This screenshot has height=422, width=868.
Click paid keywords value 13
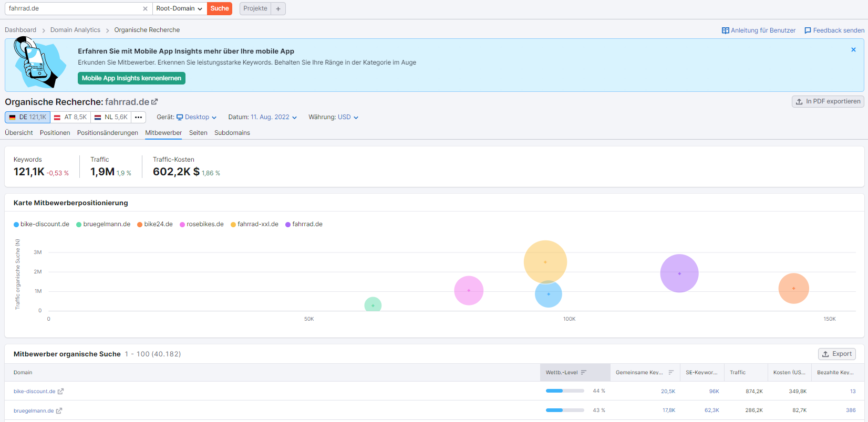(x=853, y=392)
